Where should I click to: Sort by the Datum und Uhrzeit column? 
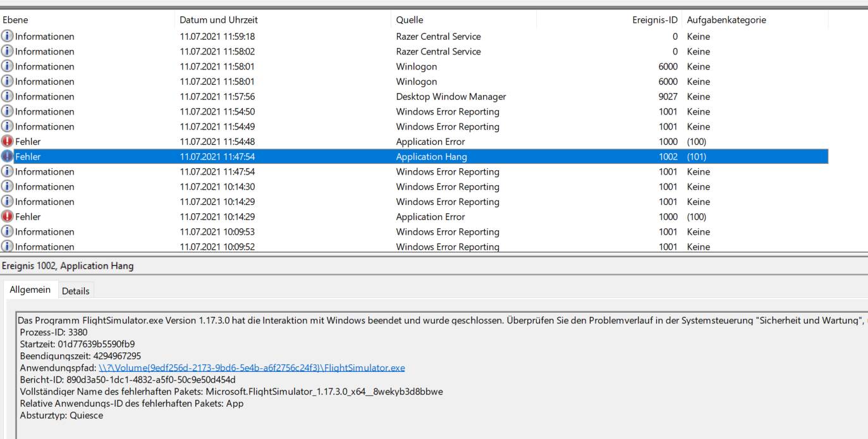point(219,20)
